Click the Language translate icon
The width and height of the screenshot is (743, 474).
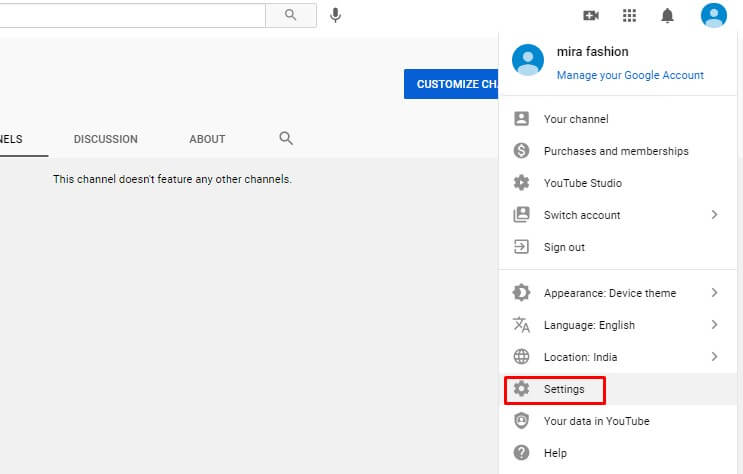521,325
